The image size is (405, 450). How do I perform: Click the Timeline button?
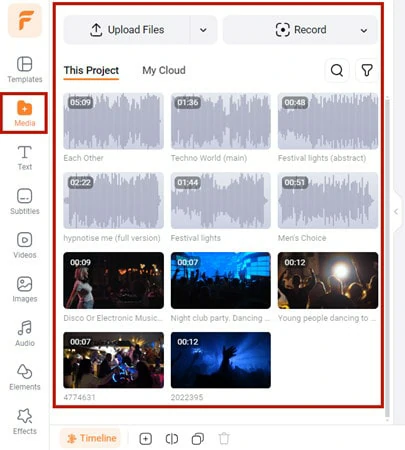click(x=90, y=438)
